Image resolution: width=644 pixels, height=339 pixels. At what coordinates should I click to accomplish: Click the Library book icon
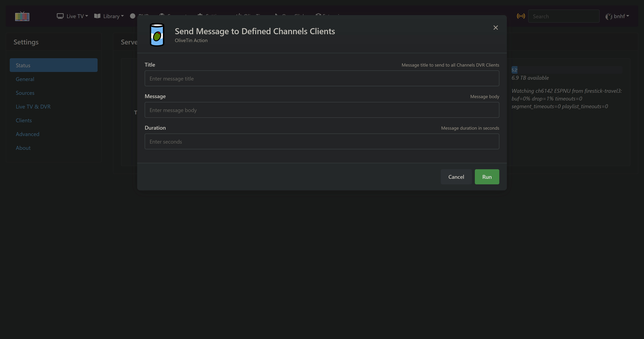[97, 16]
